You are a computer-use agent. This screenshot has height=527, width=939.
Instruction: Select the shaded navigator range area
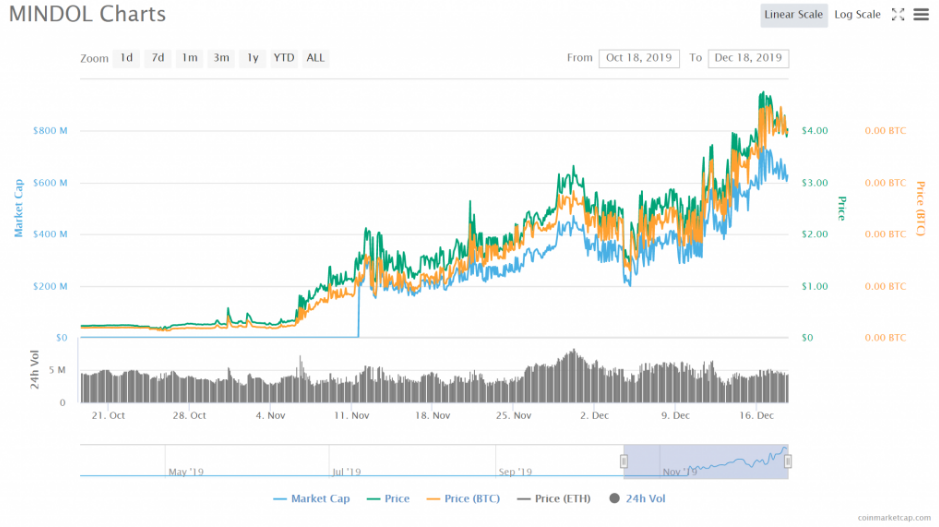click(706, 462)
